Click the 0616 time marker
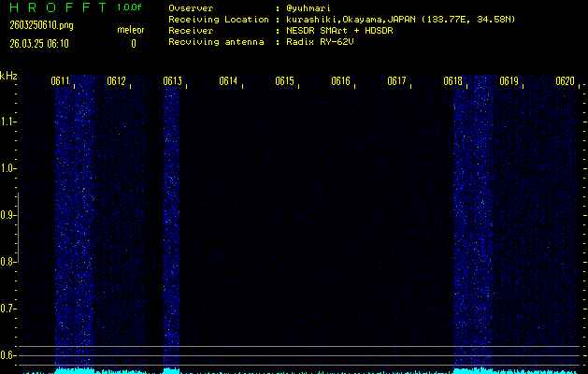The height and width of the screenshot is (374, 588). coord(340,81)
